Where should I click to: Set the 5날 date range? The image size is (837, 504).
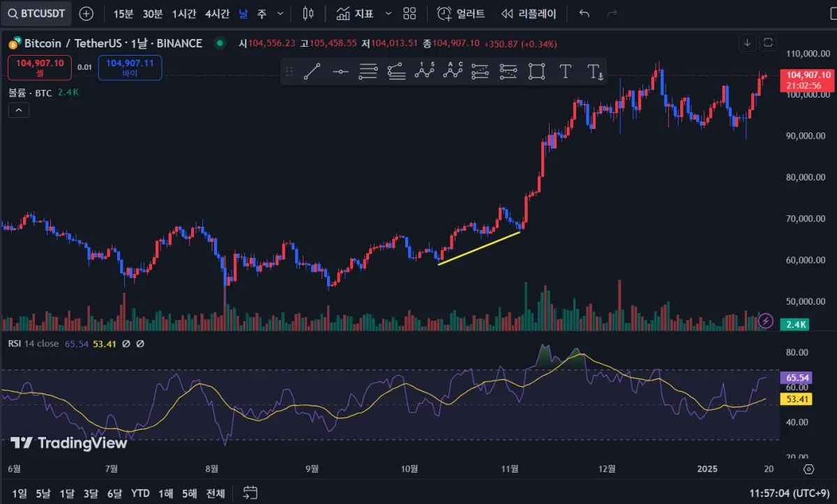point(43,494)
